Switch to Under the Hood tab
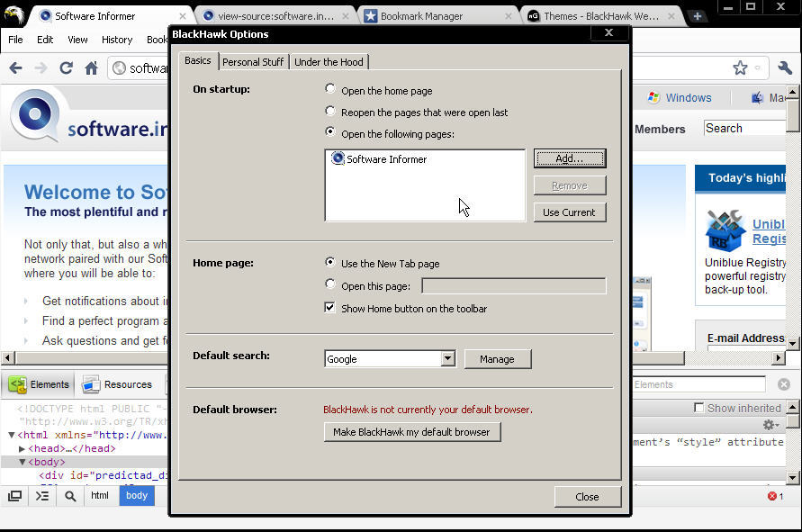 (329, 62)
